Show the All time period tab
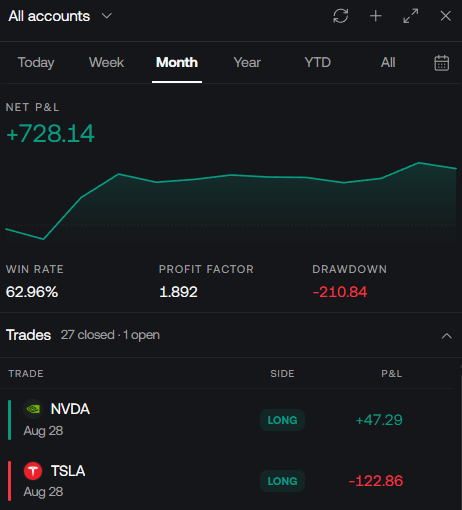 tap(388, 62)
